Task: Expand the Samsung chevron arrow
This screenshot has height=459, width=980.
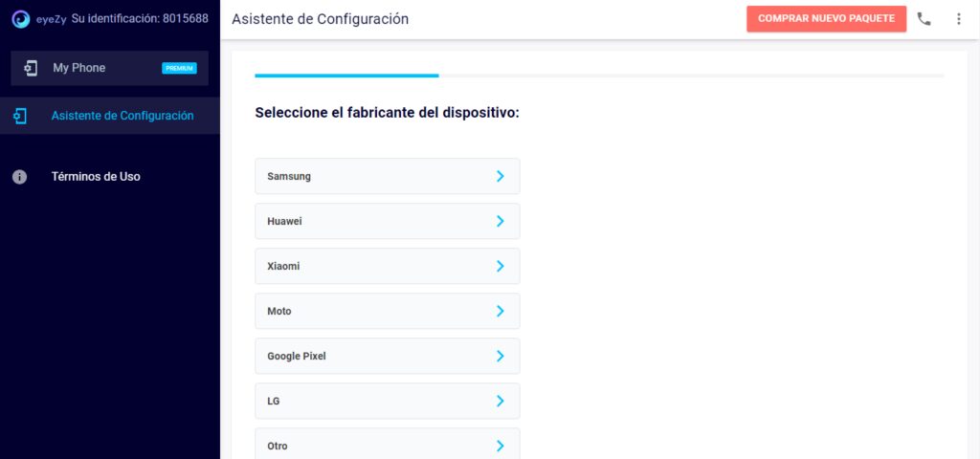Action: 500,176
